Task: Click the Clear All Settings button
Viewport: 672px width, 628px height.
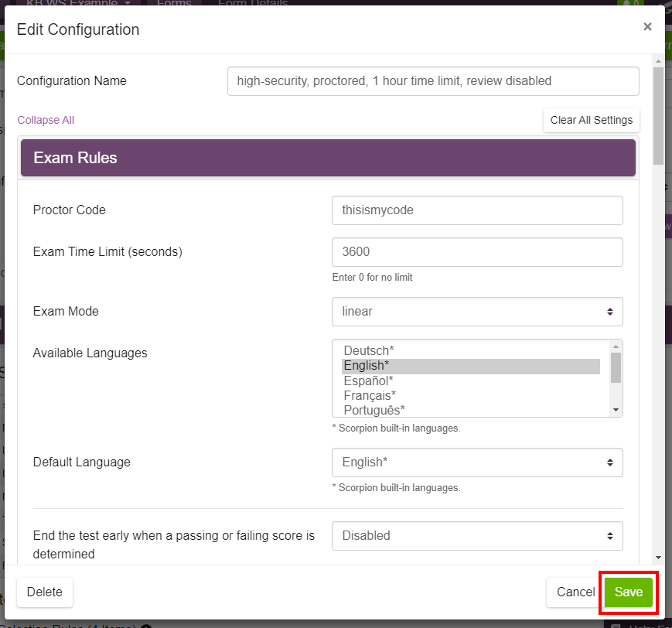Action: 591,120
